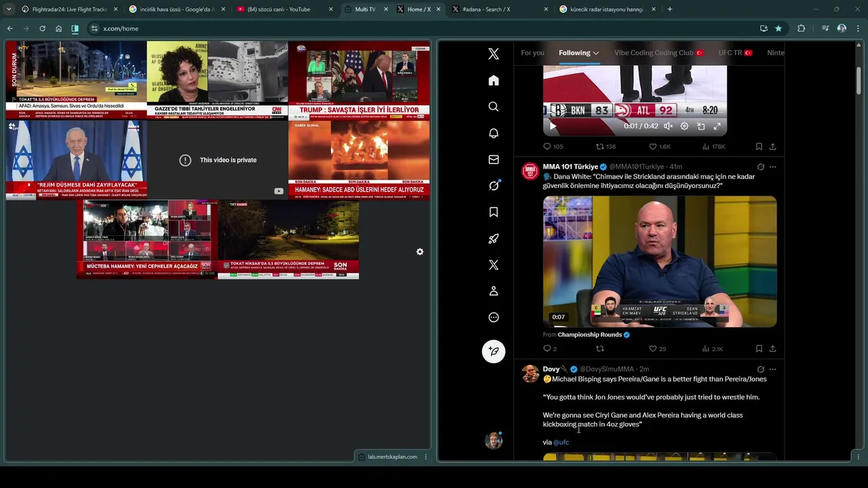
Task: Toggle the browser split view button
Action: (75, 28)
